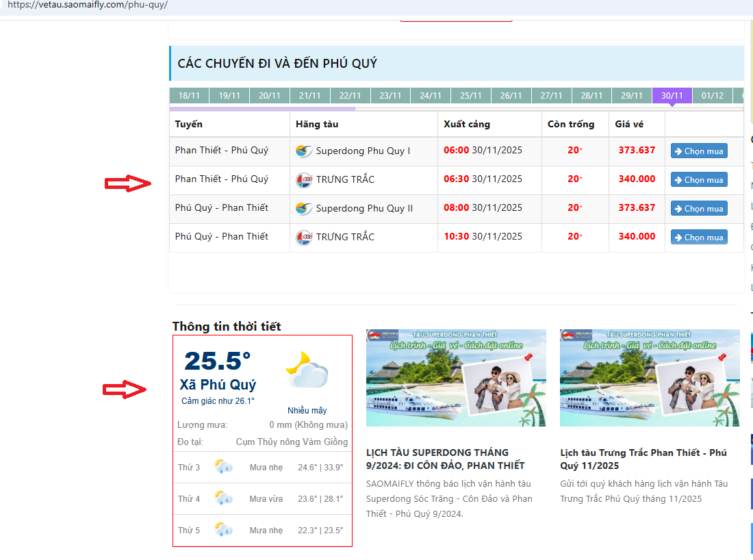Open Lịch tàu Superdong tháng 9/2024 article link
Viewport: 753px width, 560px height.
pyautogui.click(x=445, y=459)
